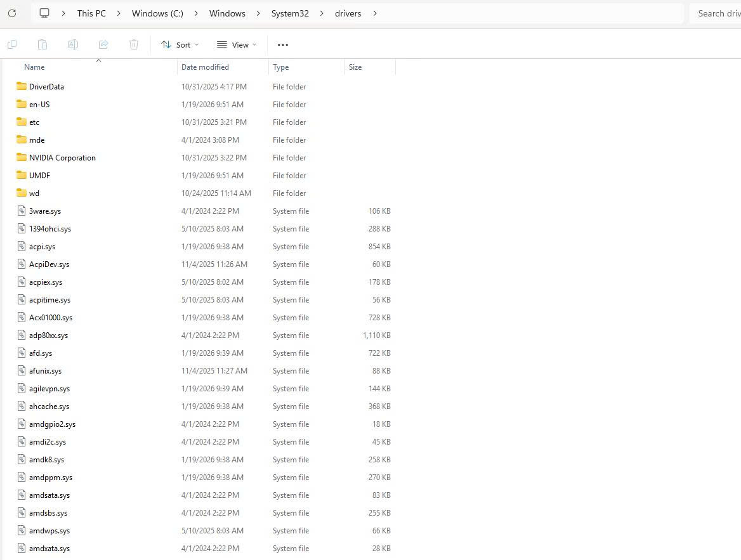The height and width of the screenshot is (560, 741).
Task: Click the Share icon in toolbar
Action: pos(103,44)
